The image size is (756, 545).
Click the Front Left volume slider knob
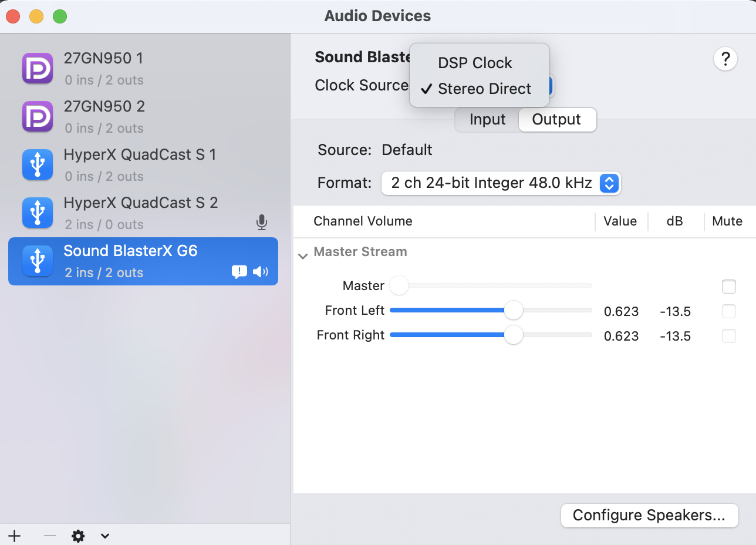point(514,310)
